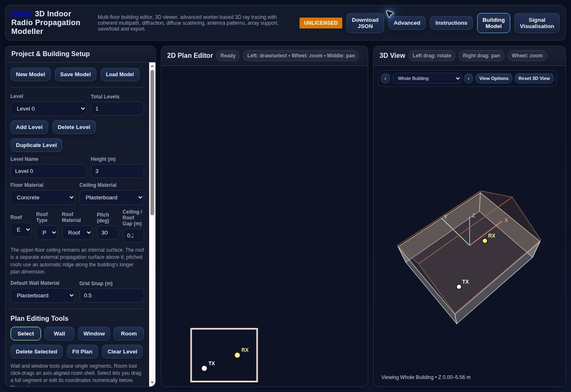
Task: Follow the Home link
Action: coord(22,14)
